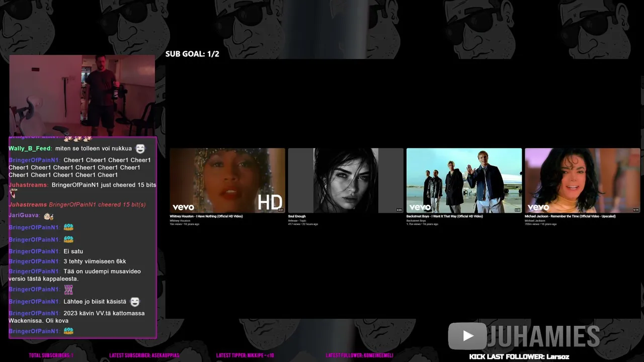The width and height of the screenshot is (644, 362).
Task: Click the streamer webcam feed
Action: (x=82, y=95)
